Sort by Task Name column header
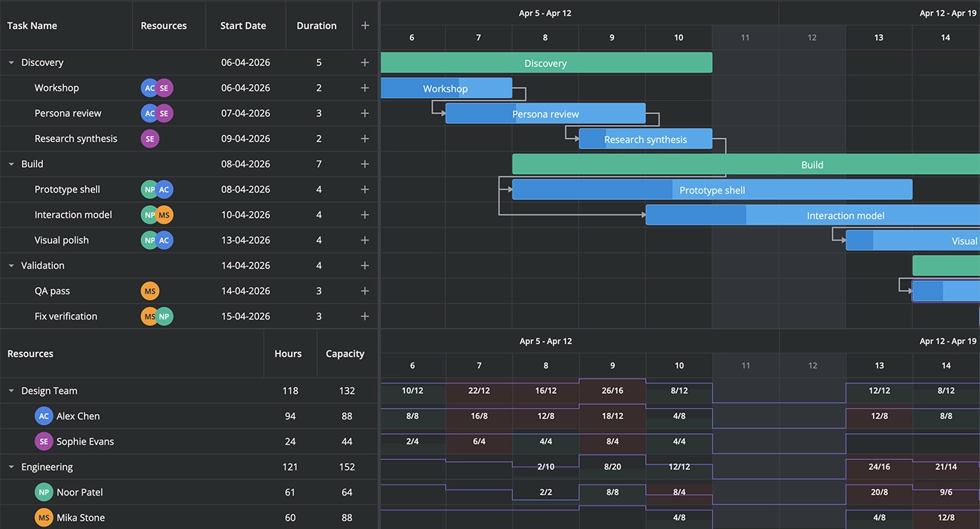The height and width of the screenshot is (529, 980). tap(66, 25)
